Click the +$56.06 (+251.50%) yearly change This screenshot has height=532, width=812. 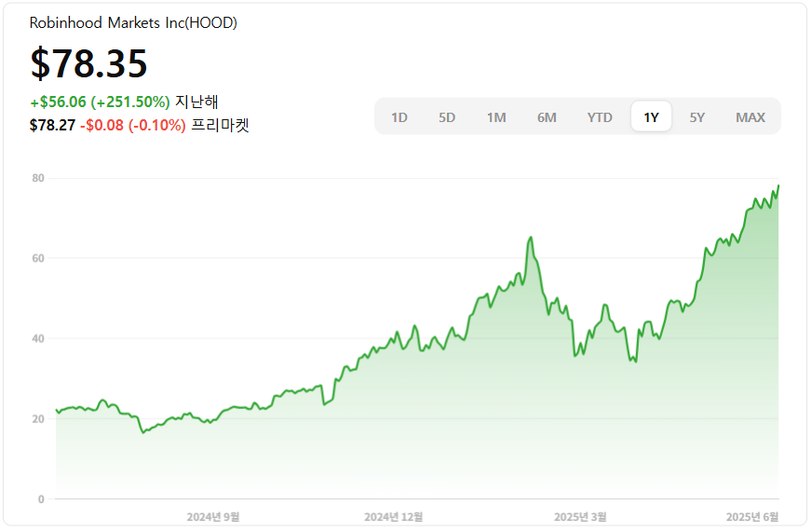100,102
